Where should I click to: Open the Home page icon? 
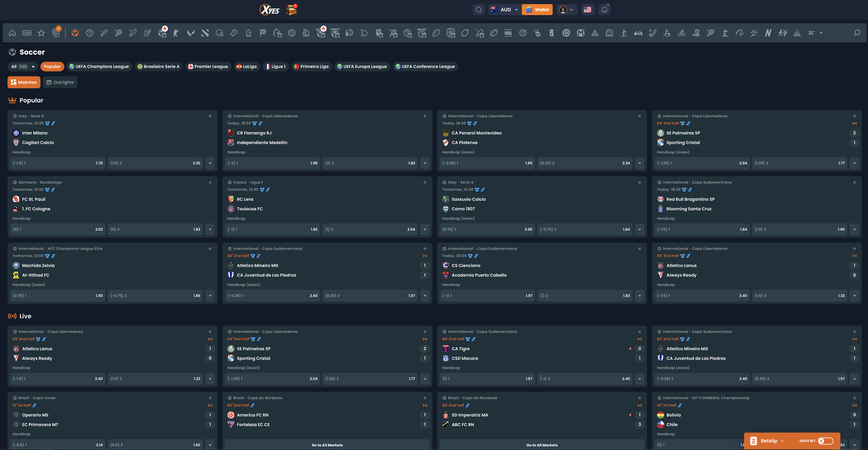pyautogui.click(x=12, y=32)
